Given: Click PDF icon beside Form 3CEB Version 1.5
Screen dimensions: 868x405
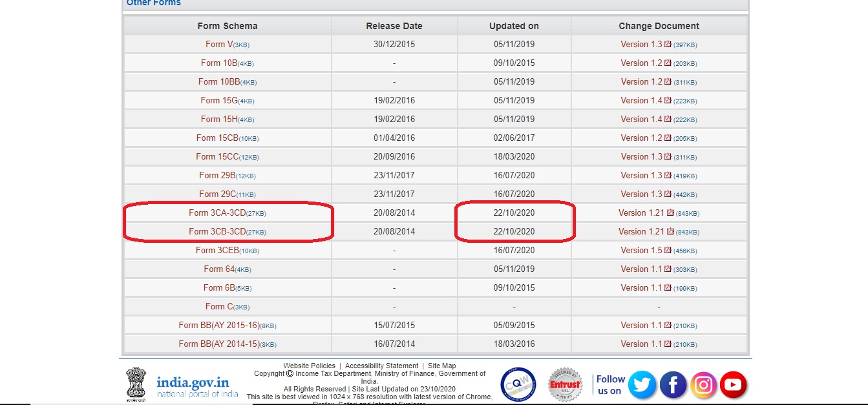Looking at the screenshot, I should click(x=668, y=251).
